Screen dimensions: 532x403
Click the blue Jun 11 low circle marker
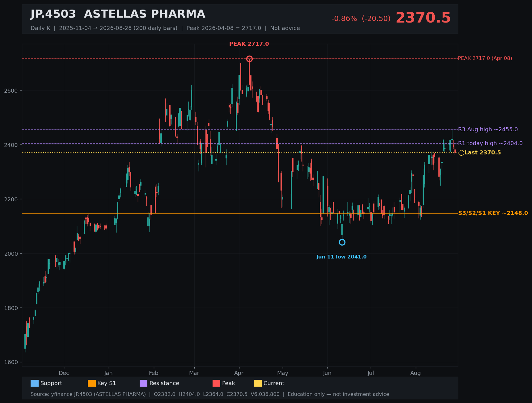click(342, 242)
